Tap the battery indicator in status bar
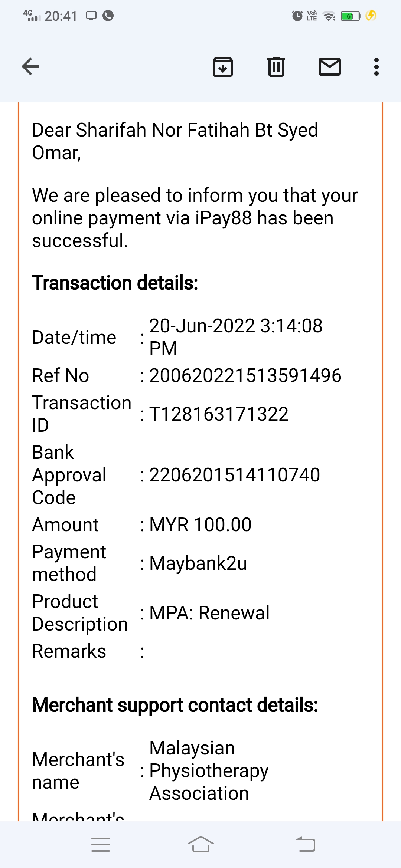Screen dimensions: 401x868 point(351,16)
